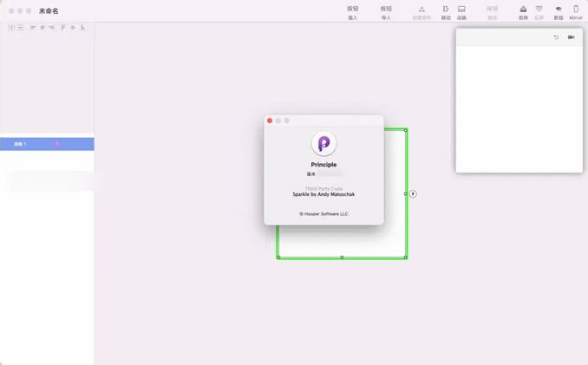
Task: Click the lightning bolt event icon beside artboard
Action: click(x=413, y=193)
